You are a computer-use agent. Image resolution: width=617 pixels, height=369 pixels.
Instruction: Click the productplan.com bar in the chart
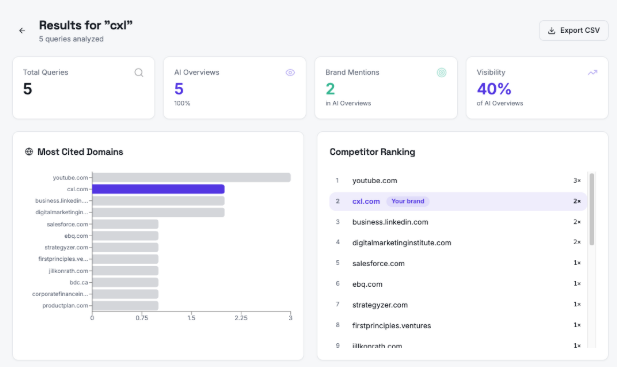(x=126, y=306)
